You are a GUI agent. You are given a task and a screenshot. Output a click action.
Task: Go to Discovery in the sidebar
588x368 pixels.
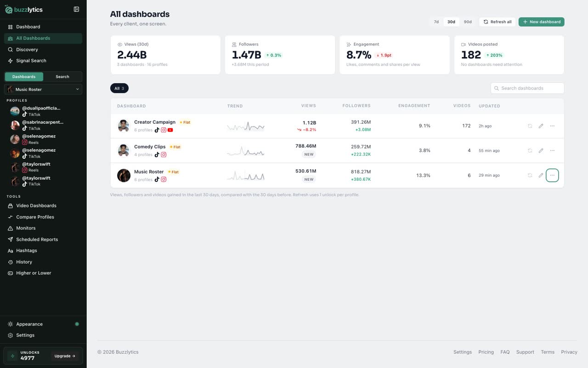[43, 50]
